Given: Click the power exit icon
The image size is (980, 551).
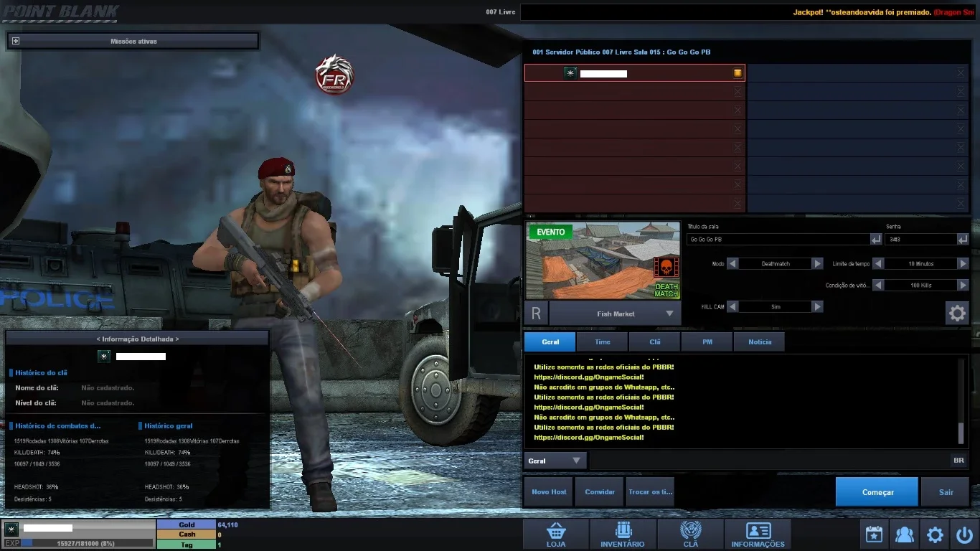Looking at the screenshot, I should pos(964,534).
